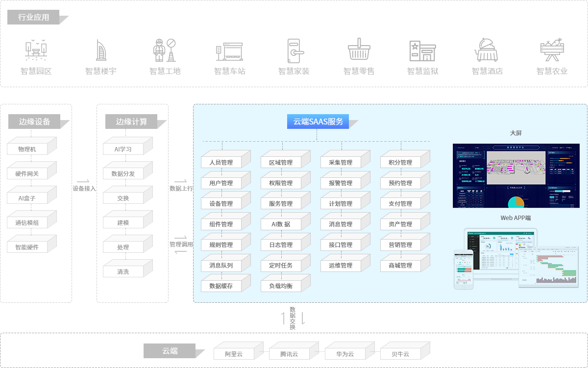This screenshot has height=368, width=588.
Task: Select the 负载均衡 module block
Action: coord(281,286)
